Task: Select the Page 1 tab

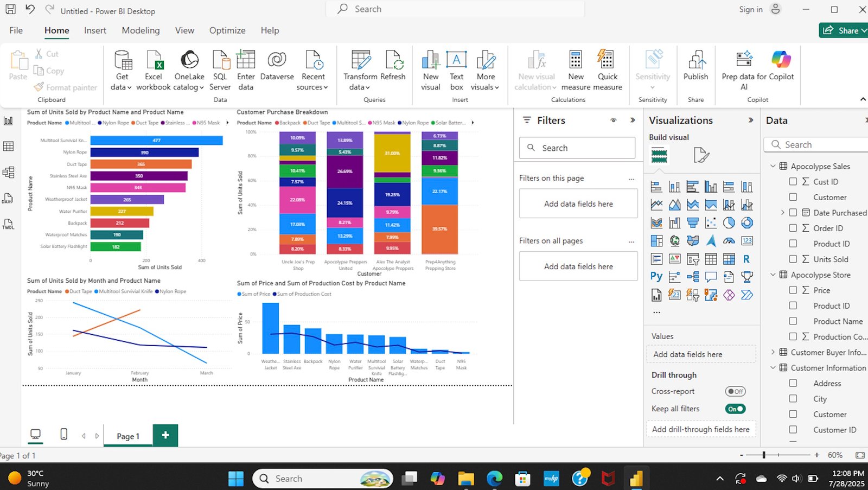Action: (127, 436)
